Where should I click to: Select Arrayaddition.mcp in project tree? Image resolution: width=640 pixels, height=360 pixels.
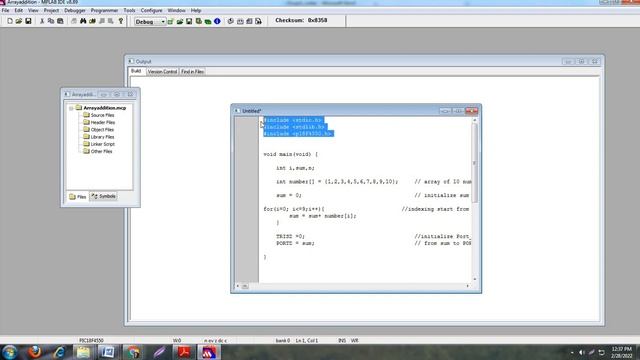pyautogui.click(x=104, y=108)
